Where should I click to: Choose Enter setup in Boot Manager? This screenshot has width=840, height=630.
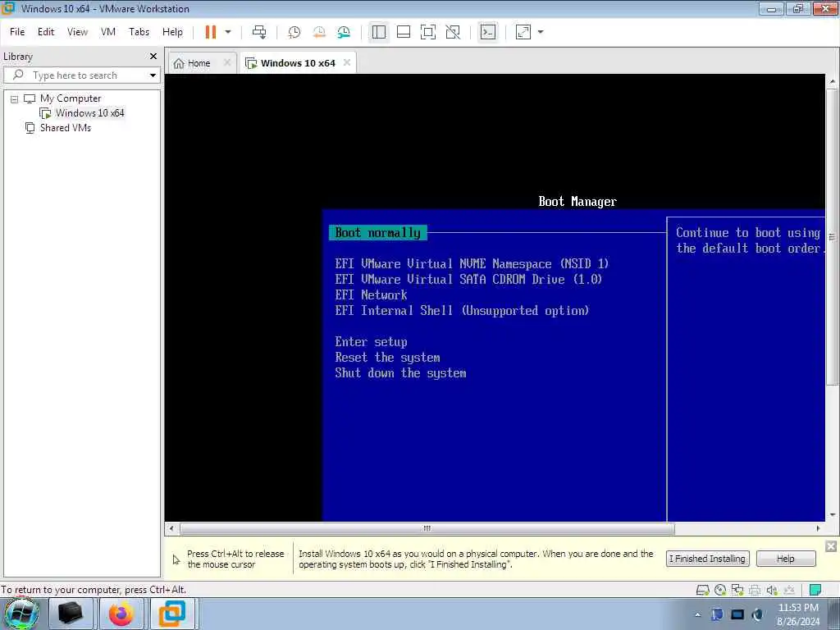tap(372, 342)
